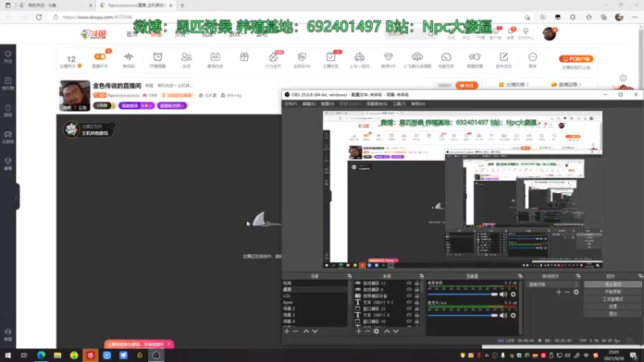Screen dimensions: 644x362
Task: Toggle visibility of 文本 (GDI+) 9 2 source
Action: coord(409,302)
